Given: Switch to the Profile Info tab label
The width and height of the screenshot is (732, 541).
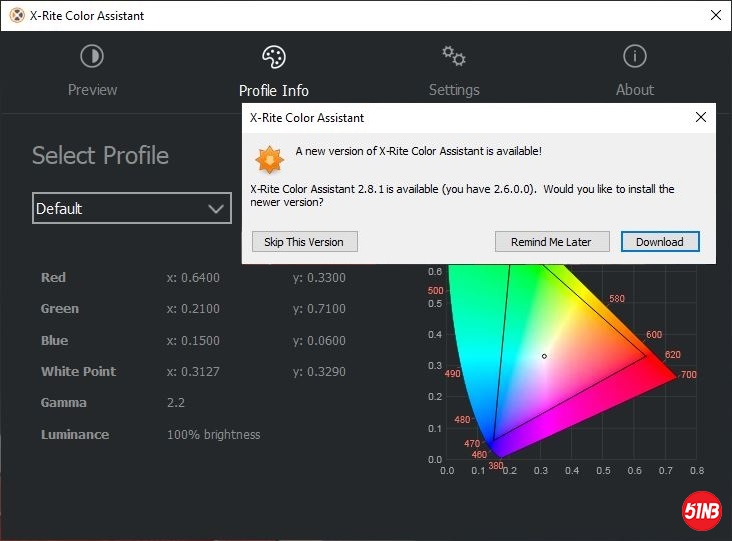Looking at the screenshot, I should [x=274, y=90].
